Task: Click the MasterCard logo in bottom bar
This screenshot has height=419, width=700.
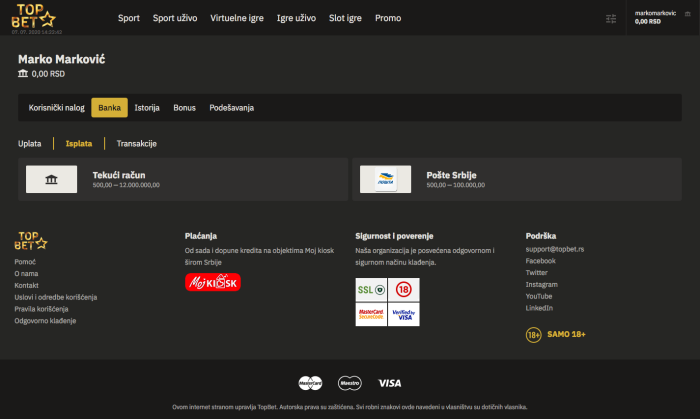Action: 310,383
